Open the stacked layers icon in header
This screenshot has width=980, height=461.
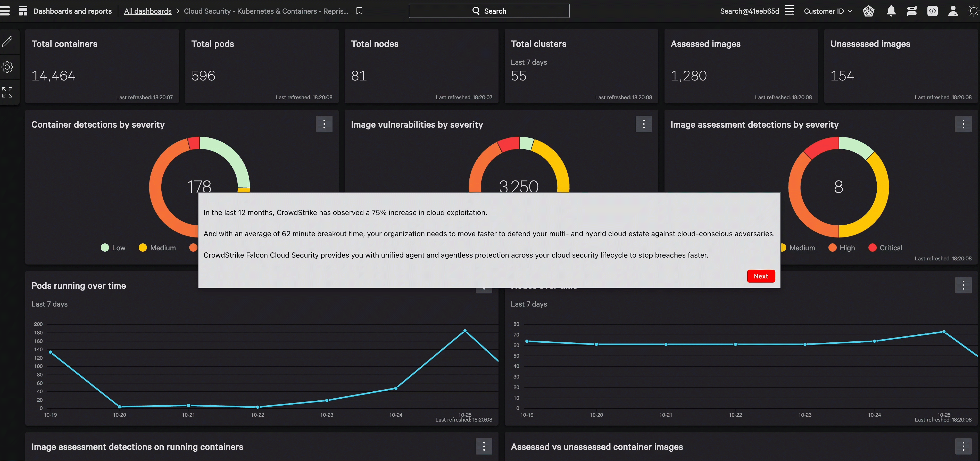click(912, 11)
